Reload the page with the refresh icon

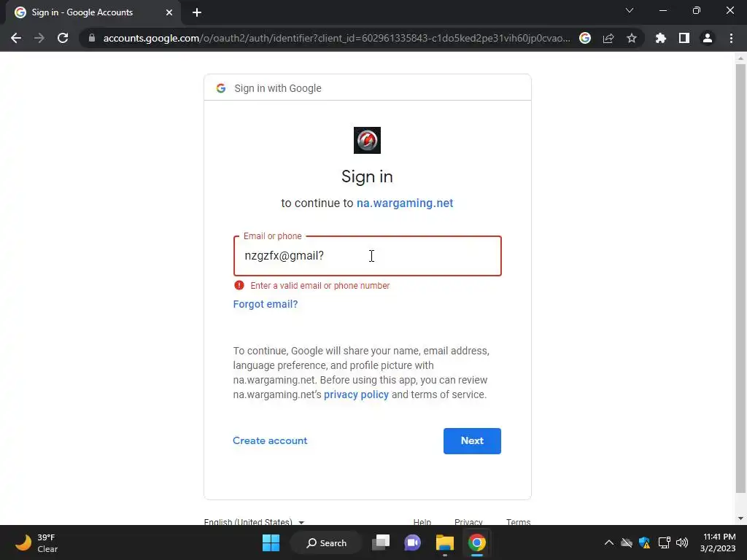coord(63,38)
